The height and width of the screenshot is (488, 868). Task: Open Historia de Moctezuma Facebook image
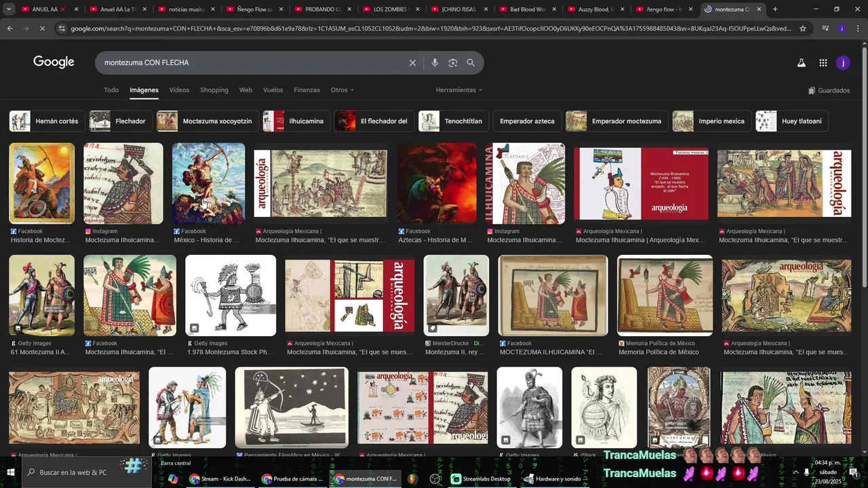tap(42, 183)
